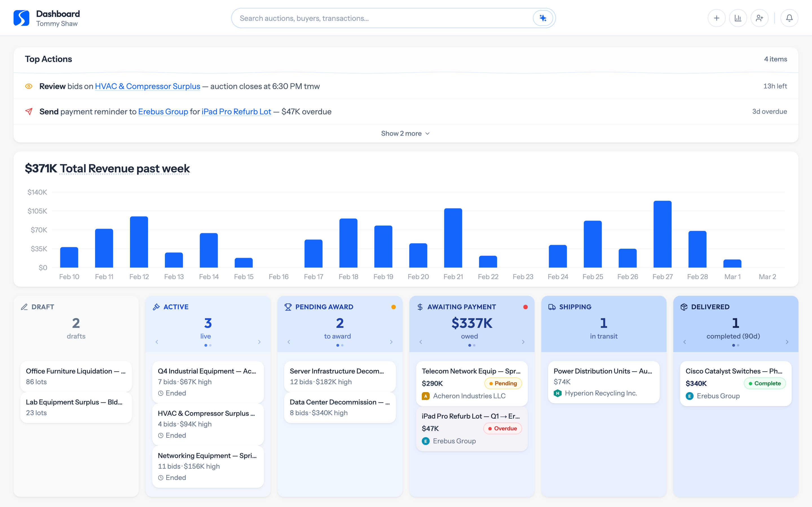This screenshot has width=812, height=507.
Task: Click the AI sparkle search button
Action: pos(542,18)
